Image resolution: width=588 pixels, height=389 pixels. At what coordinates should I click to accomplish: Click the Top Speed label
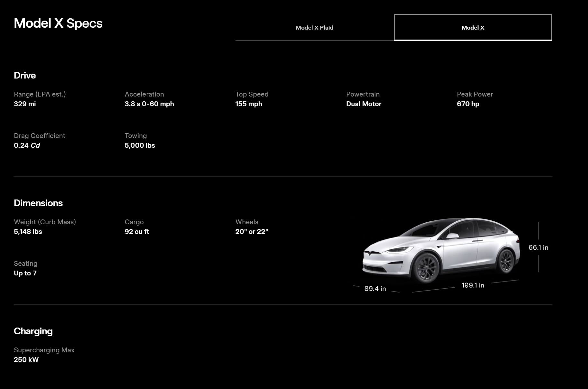tap(252, 94)
